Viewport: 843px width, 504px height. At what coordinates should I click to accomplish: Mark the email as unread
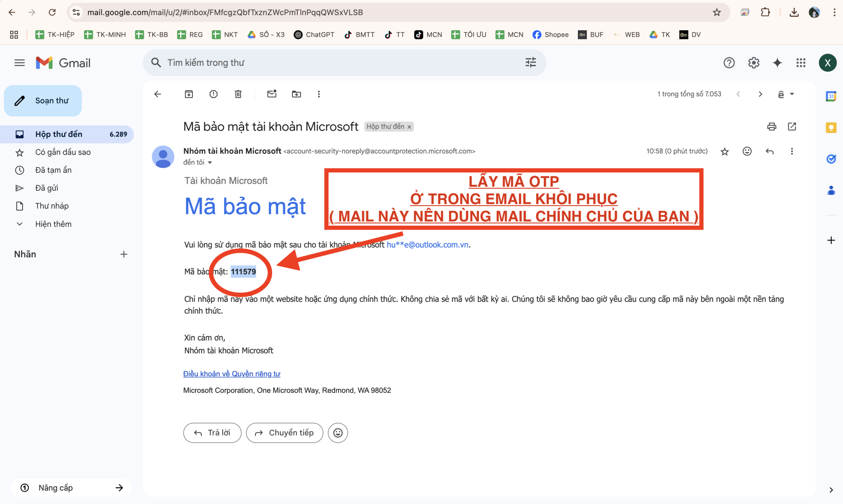pos(272,94)
